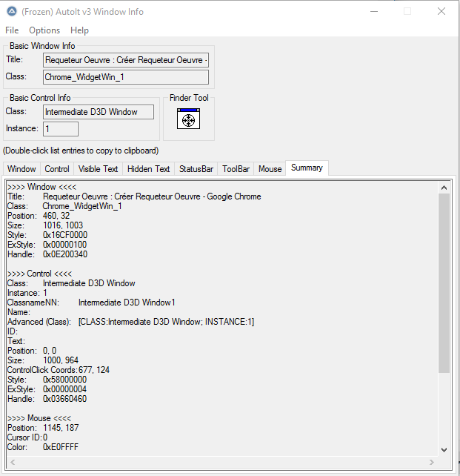Click the ">>>> Control <<<<" header line
This screenshot has height=476, width=460.
coord(40,274)
